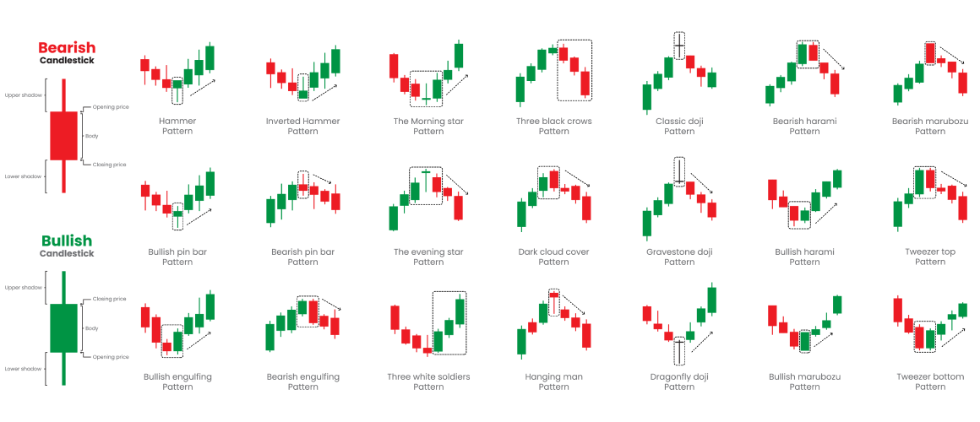Open the Tweezer top Pattern diagram

930,198
